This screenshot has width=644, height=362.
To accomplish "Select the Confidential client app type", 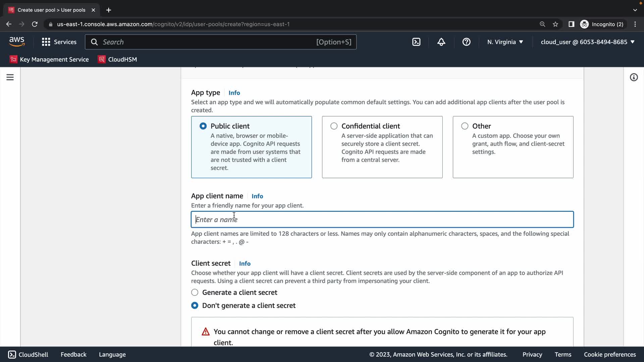I will pos(334,126).
